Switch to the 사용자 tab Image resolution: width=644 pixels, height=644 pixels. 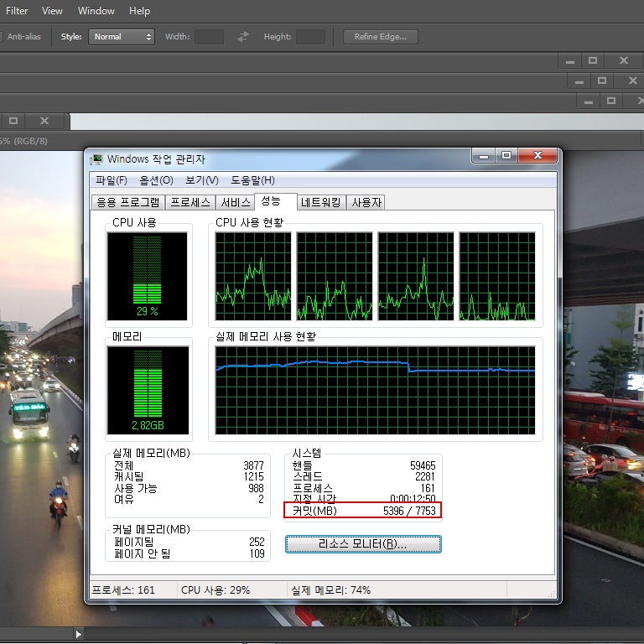click(366, 202)
